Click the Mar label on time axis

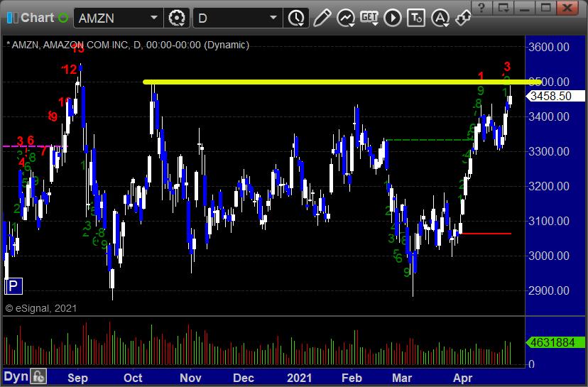pyautogui.click(x=402, y=378)
